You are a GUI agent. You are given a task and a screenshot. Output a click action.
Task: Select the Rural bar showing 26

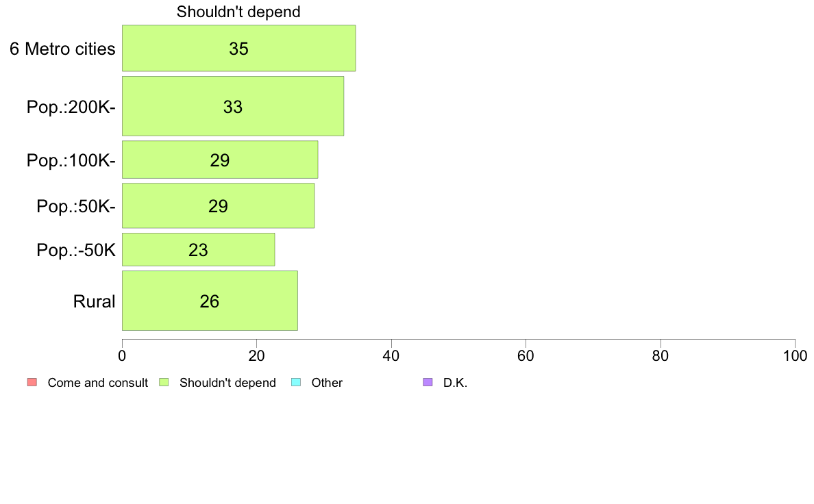click(210, 301)
